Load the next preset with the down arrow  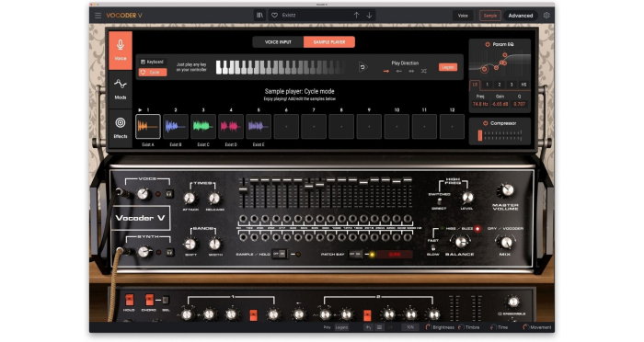click(x=369, y=16)
